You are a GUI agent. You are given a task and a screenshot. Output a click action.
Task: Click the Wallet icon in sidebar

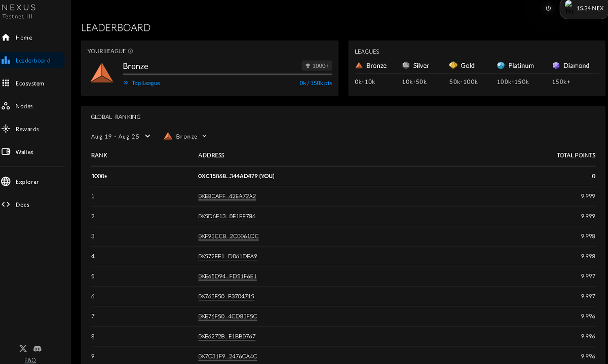pyautogui.click(x=6, y=152)
